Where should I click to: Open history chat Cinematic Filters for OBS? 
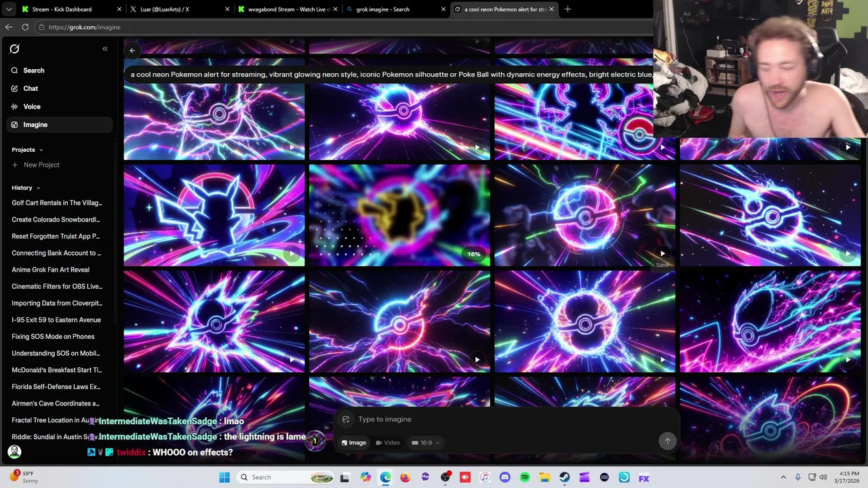[x=57, y=287]
